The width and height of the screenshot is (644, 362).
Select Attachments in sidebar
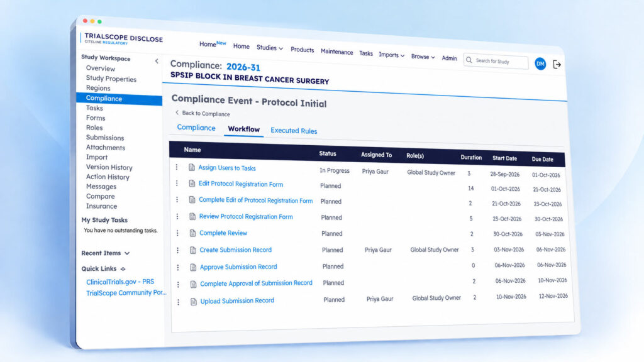click(105, 147)
